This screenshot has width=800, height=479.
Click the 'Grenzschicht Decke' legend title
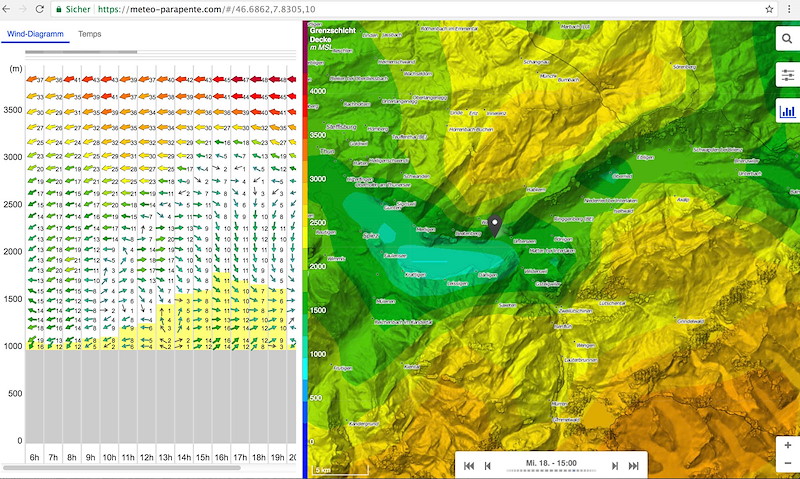(333, 35)
